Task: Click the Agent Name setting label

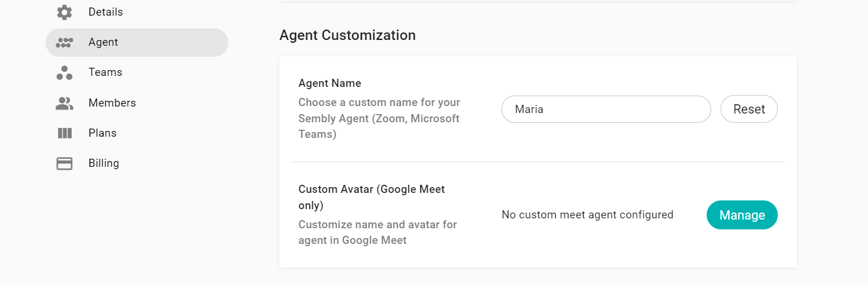Action: pyautogui.click(x=330, y=83)
